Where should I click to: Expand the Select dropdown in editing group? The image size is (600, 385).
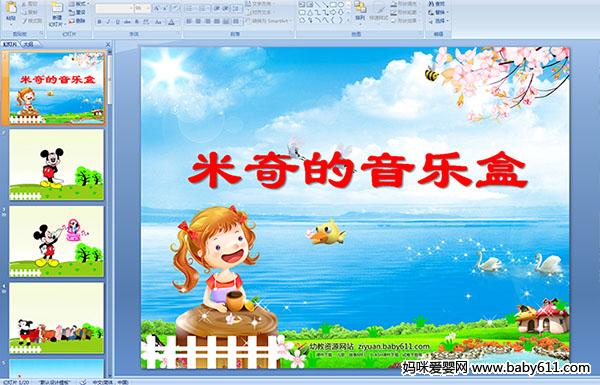447,21
